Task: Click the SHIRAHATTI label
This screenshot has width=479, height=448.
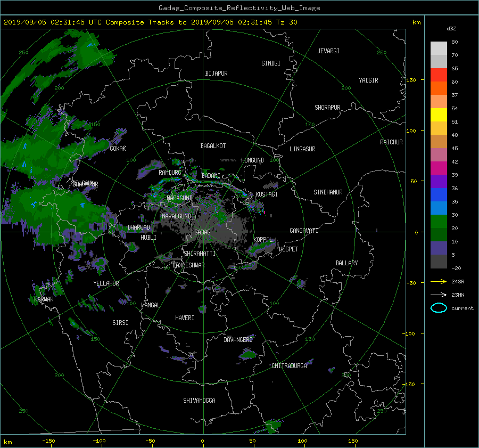Action: (200, 254)
